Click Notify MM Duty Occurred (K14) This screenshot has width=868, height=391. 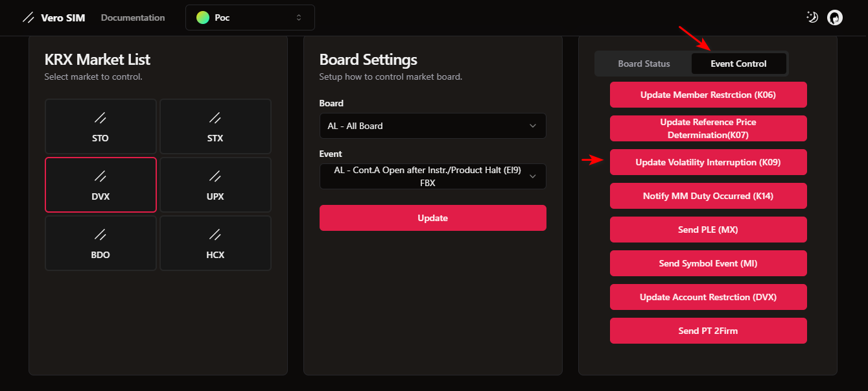(x=708, y=196)
